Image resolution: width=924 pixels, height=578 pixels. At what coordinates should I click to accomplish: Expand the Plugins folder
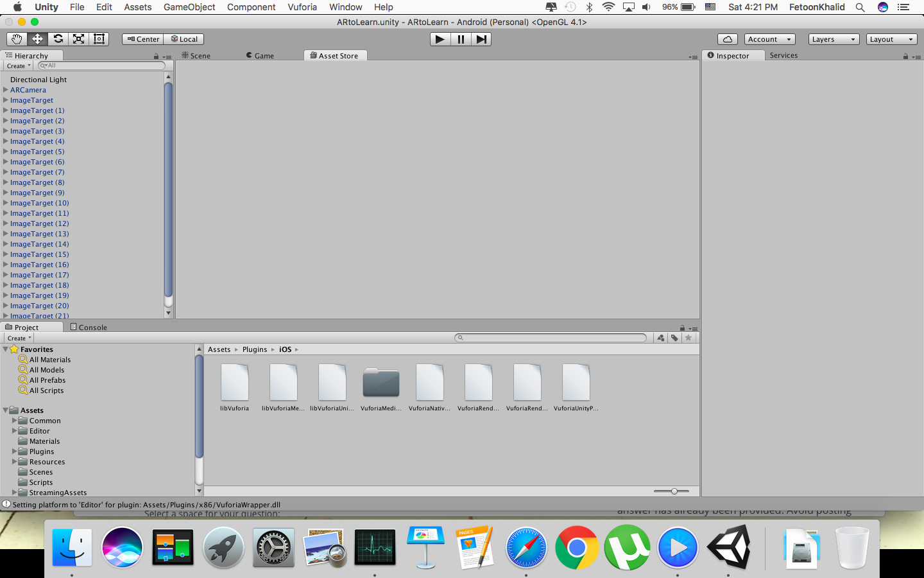(15, 451)
